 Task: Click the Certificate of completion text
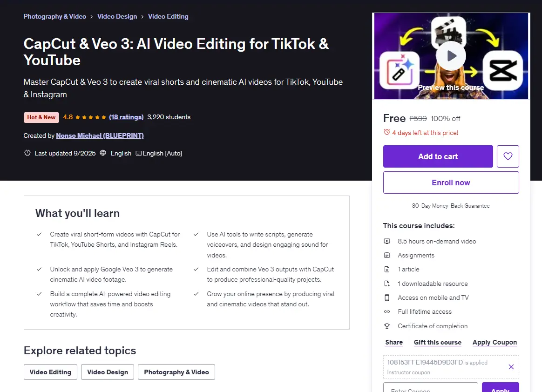pyautogui.click(x=433, y=326)
